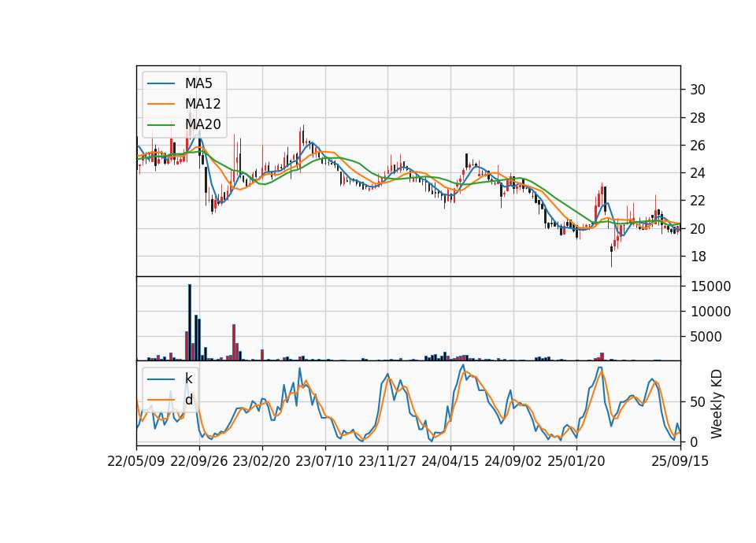756x543 pixels.
Task: Click the lowest candlestick wick below 18
Action: coord(611,255)
